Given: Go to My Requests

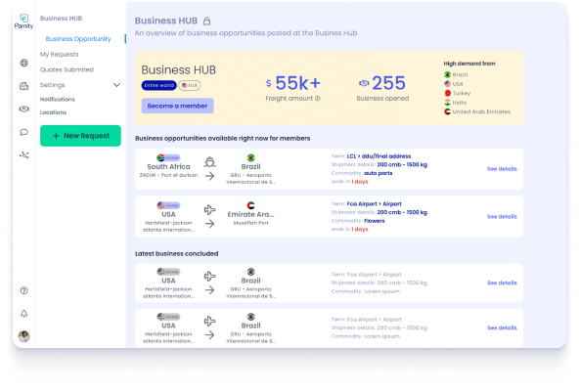Looking at the screenshot, I should [x=59, y=55].
